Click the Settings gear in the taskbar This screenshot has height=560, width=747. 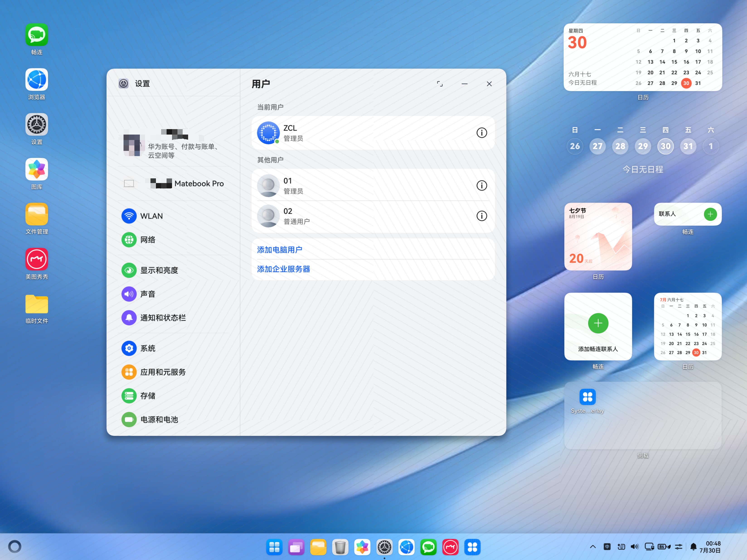click(x=384, y=547)
